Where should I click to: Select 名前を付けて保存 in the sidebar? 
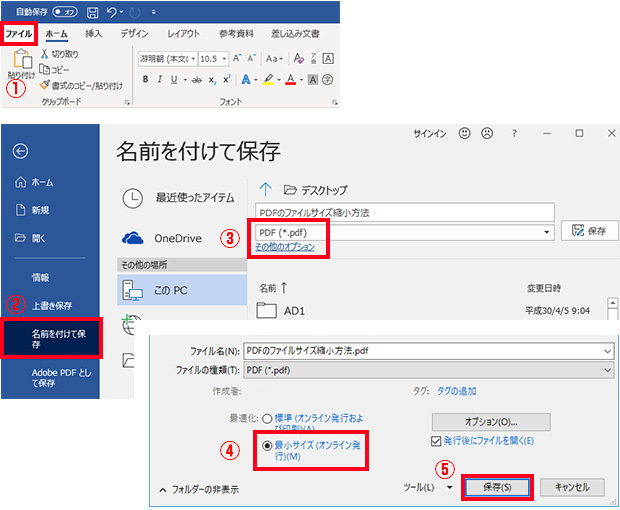coord(51,338)
